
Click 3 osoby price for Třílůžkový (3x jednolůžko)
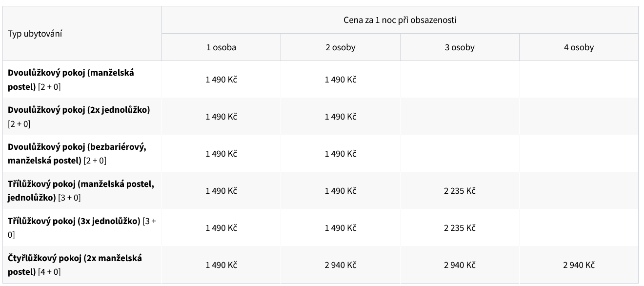point(460,228)
